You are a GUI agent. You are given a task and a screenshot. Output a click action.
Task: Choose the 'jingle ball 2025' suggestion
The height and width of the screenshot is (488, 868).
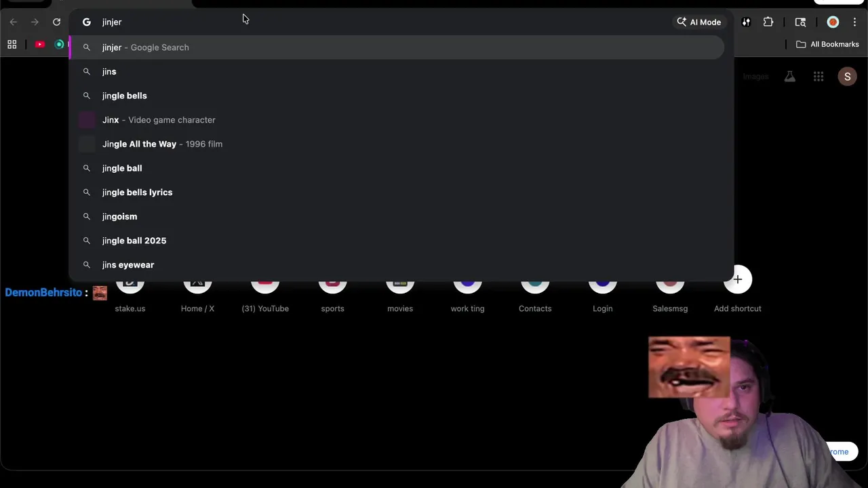pyautogui.click(x=397, y=241)
